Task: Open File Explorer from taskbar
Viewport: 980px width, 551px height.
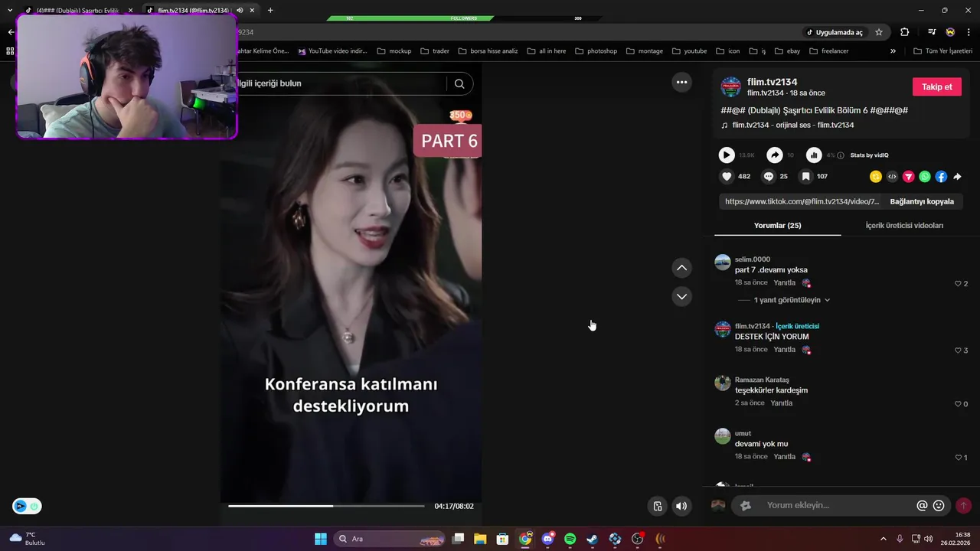Action: (480, 539)
